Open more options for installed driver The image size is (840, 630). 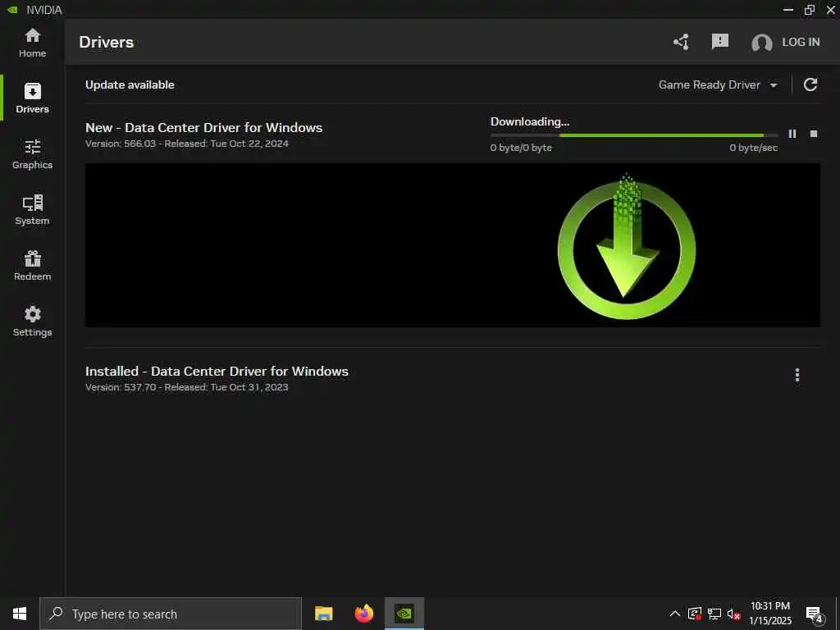[797, 375]
